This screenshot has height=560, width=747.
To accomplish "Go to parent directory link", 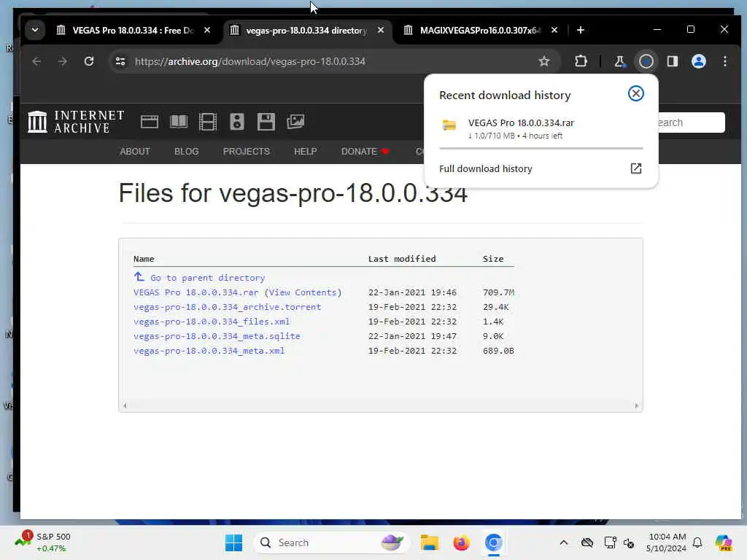I will (x=207, y=278).
